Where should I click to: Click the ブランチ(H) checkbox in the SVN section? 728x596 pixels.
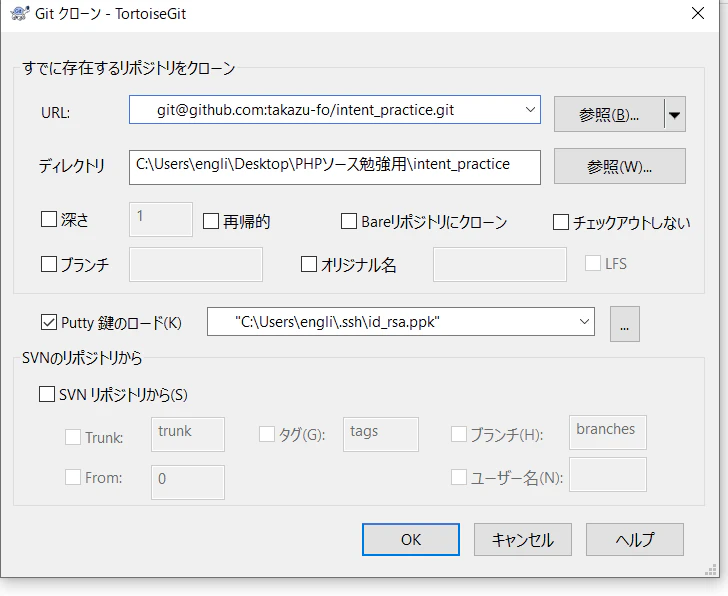459,434
